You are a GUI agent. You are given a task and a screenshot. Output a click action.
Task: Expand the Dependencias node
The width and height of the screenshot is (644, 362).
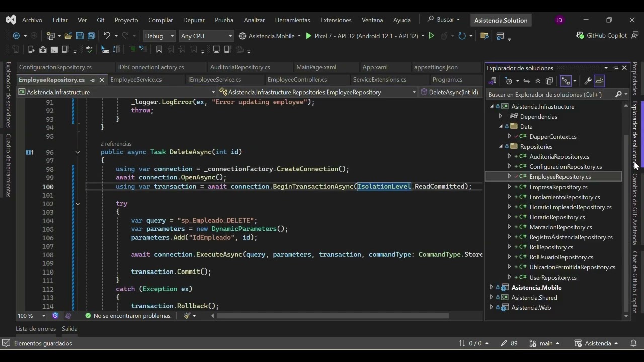501,116
